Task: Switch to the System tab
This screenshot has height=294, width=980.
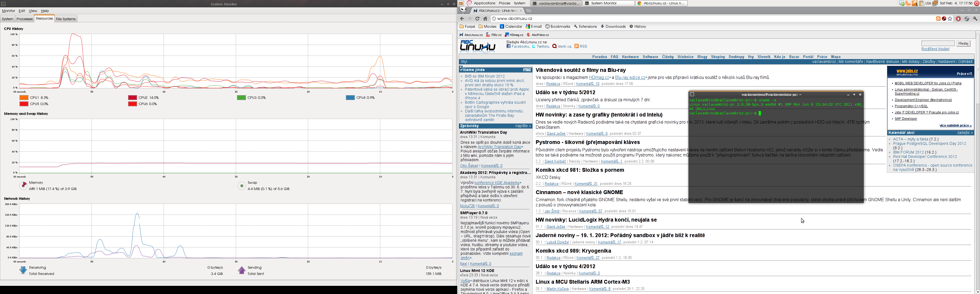Action: point(8,19)
